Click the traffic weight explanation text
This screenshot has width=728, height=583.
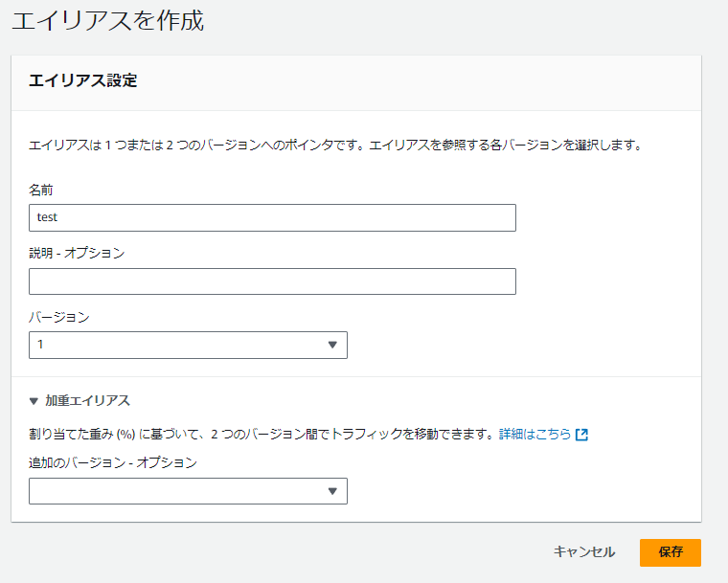click(x=261, y=435)
